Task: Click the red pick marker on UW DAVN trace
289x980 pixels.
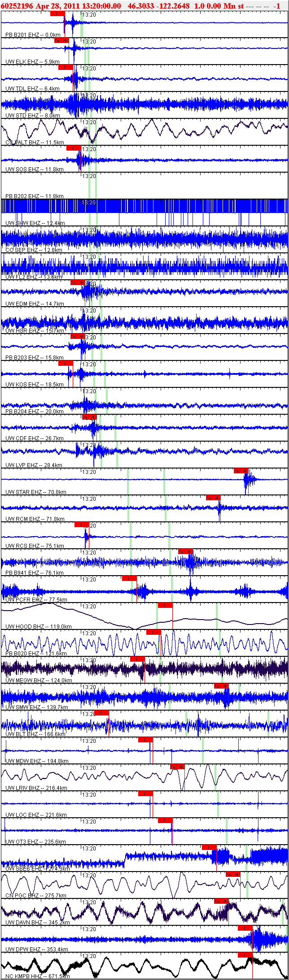Action: click(221, 901)
